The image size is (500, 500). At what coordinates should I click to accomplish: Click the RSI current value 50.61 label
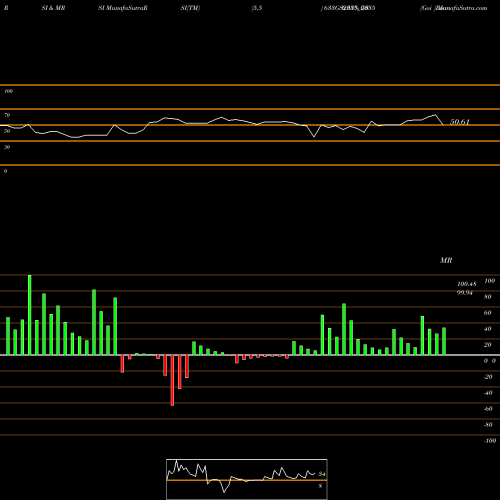click(x=460, y=122)
